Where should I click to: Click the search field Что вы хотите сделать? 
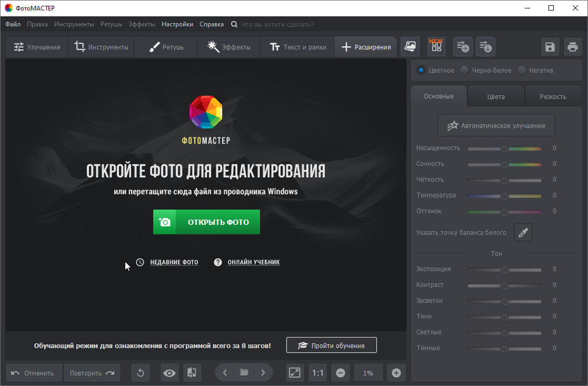(277, 24)
